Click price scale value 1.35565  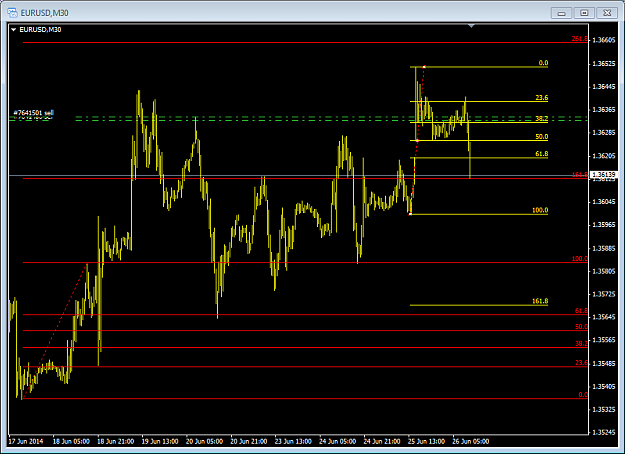pos(604,340)
